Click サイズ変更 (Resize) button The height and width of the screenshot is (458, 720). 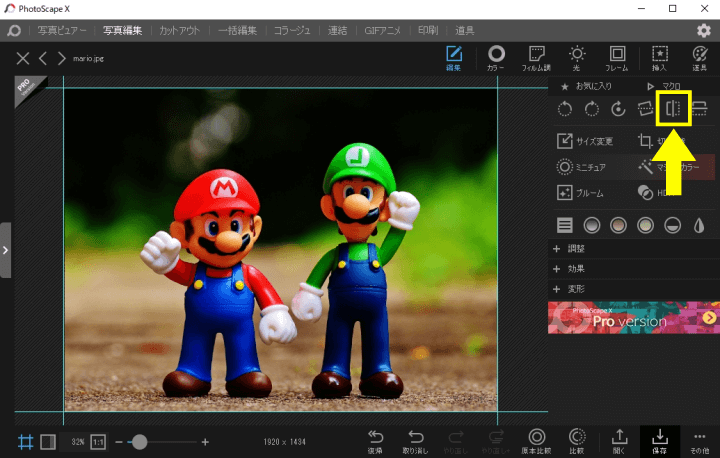tap(585, 141)
